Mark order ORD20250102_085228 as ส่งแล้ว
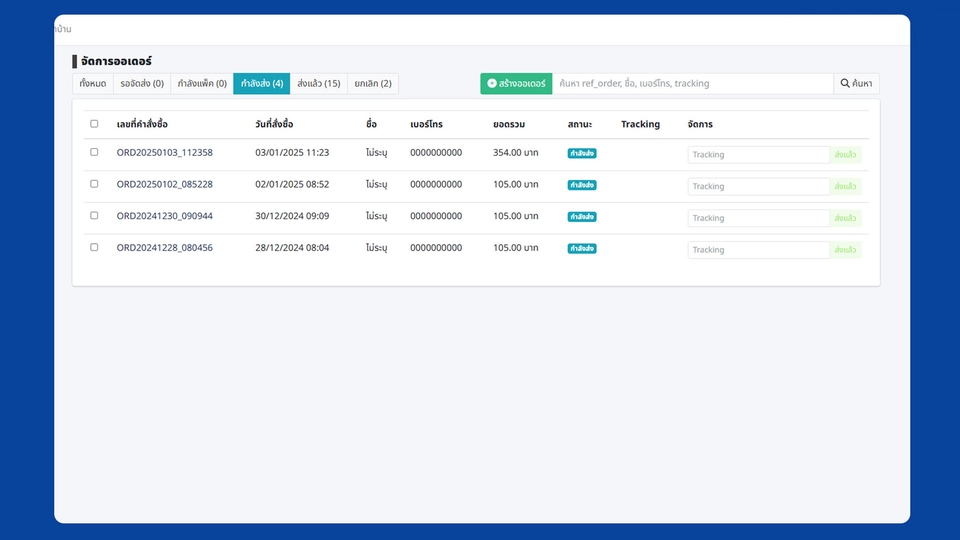Viewport: 960px width, 540px height. (x=846, y=186)
